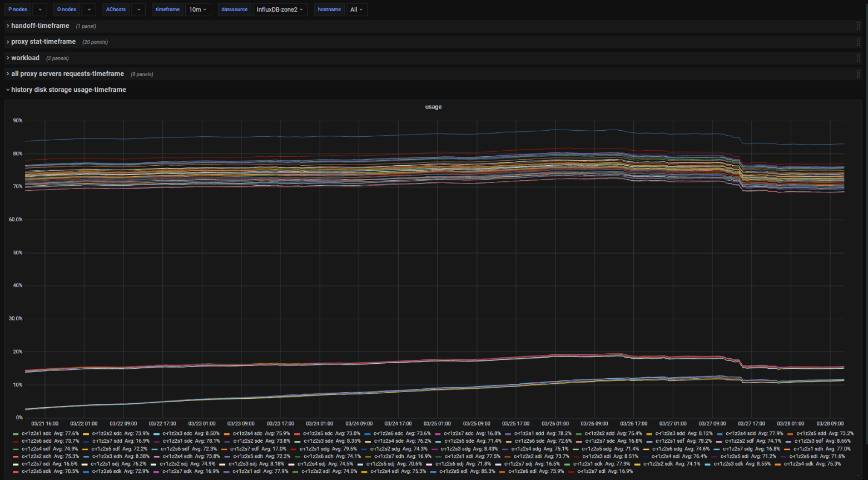
Task: Expand the workload row
Action: pyautogui.click(x=25, y=58)
